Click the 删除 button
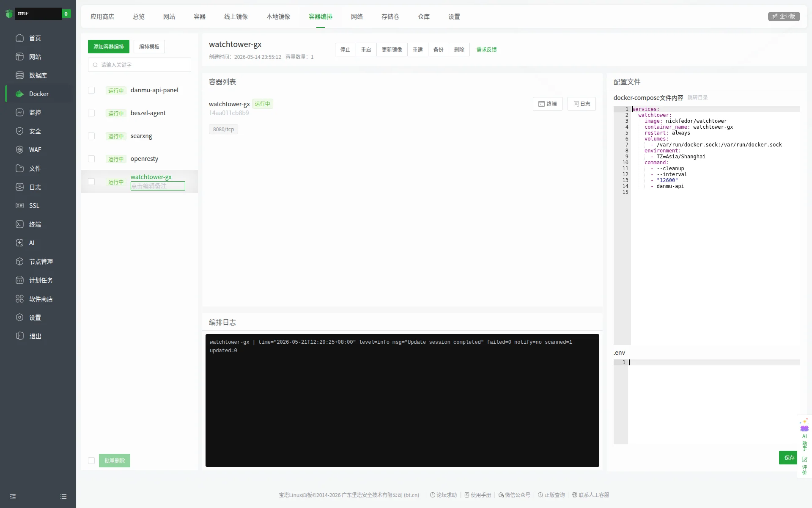 coord(459,50)
